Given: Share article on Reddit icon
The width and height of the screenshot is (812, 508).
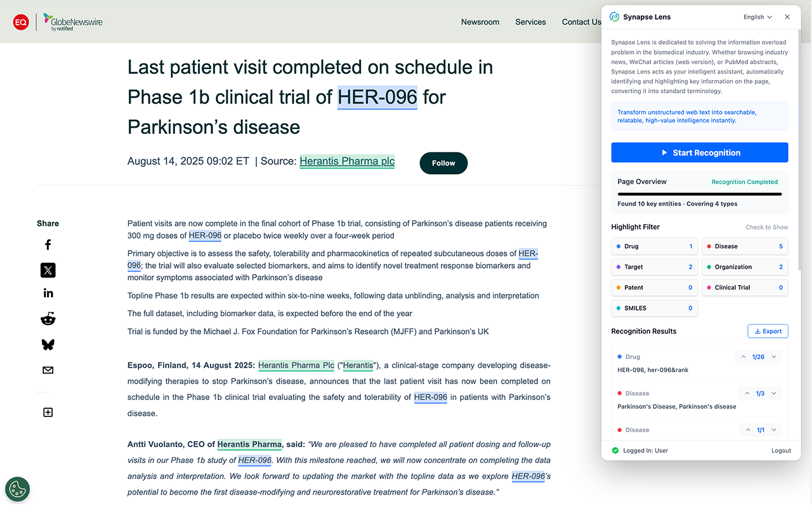Looking at the screenshot, I should (x=48, y=319).
